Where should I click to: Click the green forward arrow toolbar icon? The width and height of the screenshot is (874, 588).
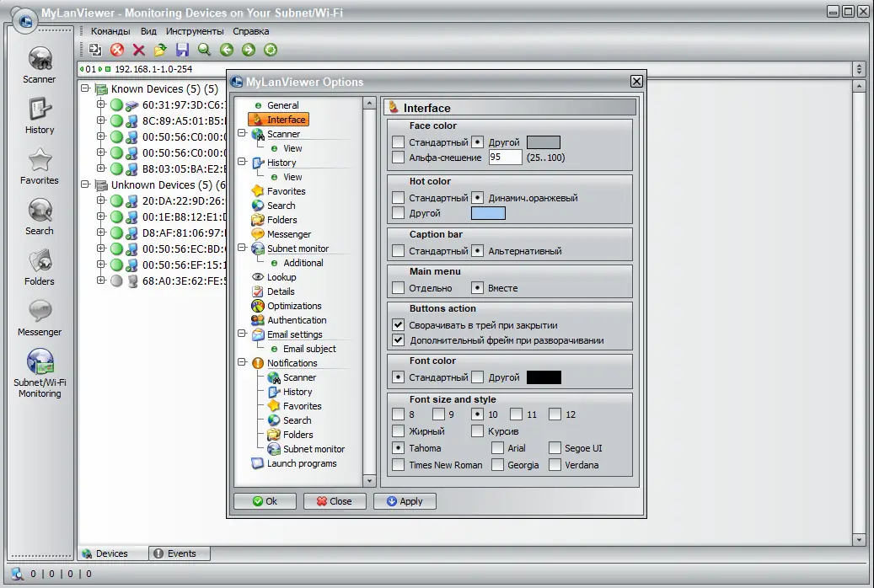tap(249, 50)
